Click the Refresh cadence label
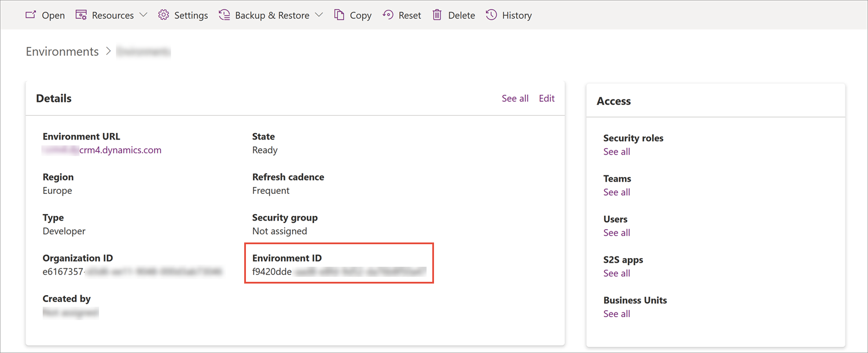 tap(288, 177)
